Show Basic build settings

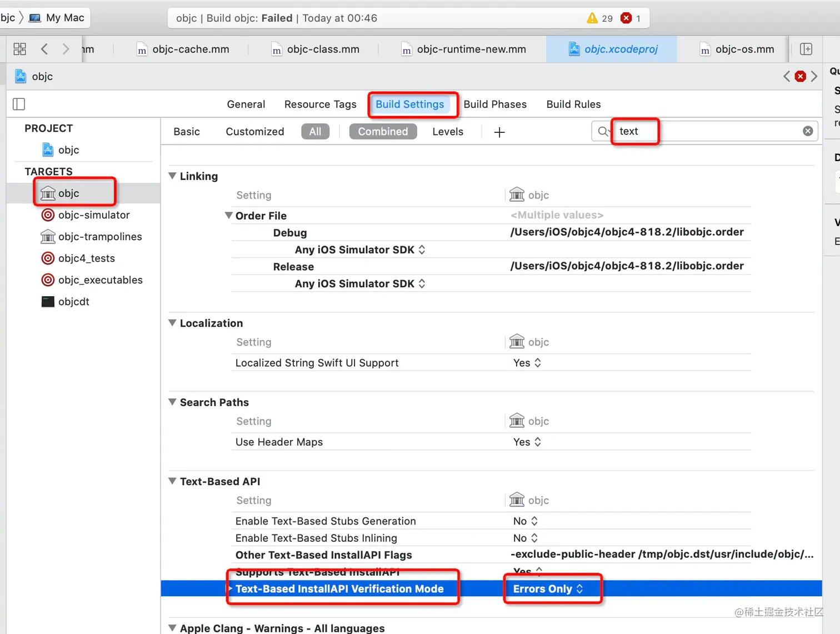(187, 132)
